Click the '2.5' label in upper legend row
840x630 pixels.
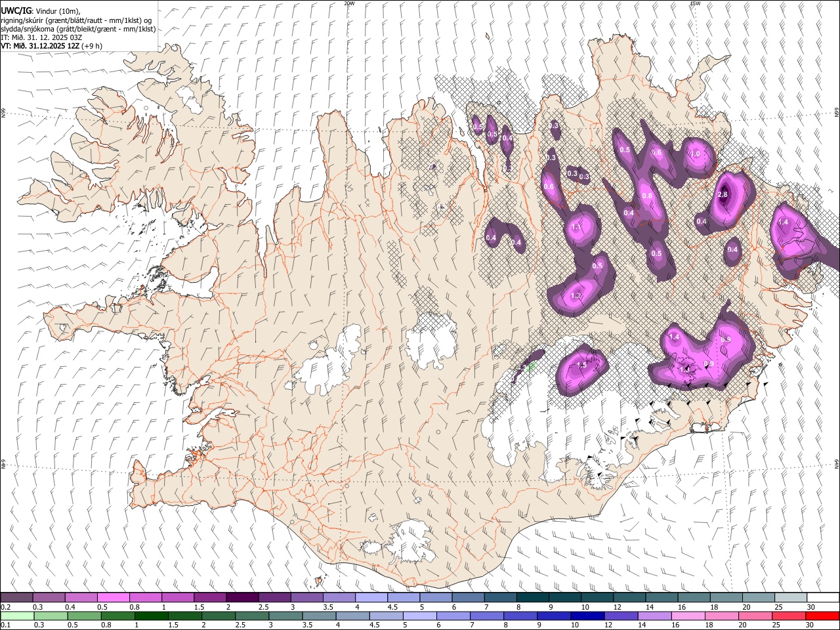[x=263, y=607]
